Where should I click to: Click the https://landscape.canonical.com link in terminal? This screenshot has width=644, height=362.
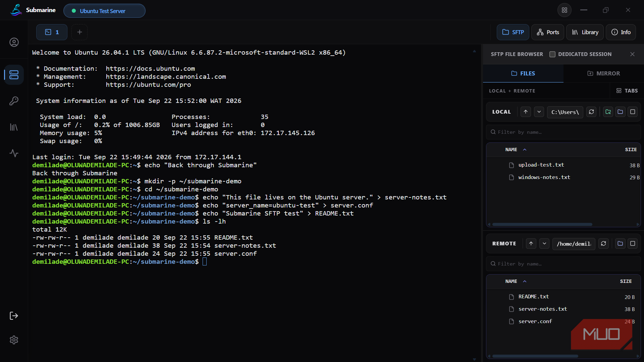166,77
